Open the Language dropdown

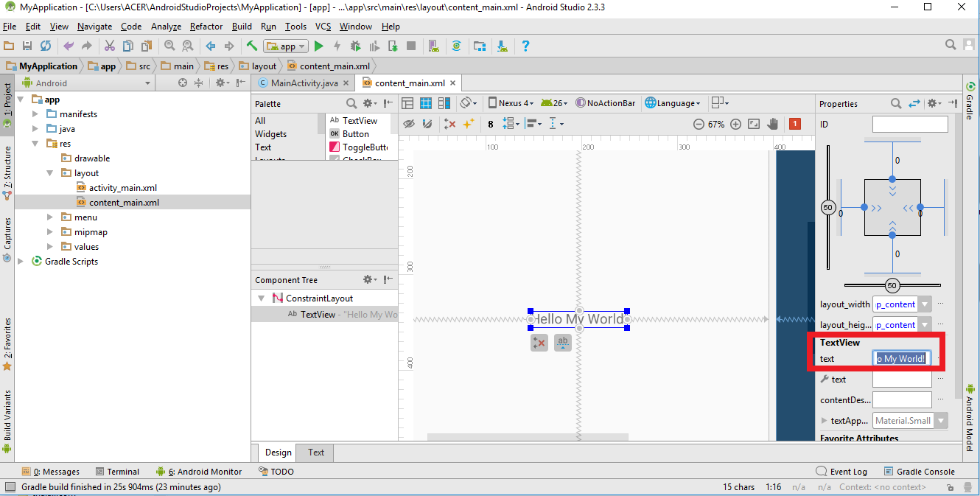pos(672,103)
